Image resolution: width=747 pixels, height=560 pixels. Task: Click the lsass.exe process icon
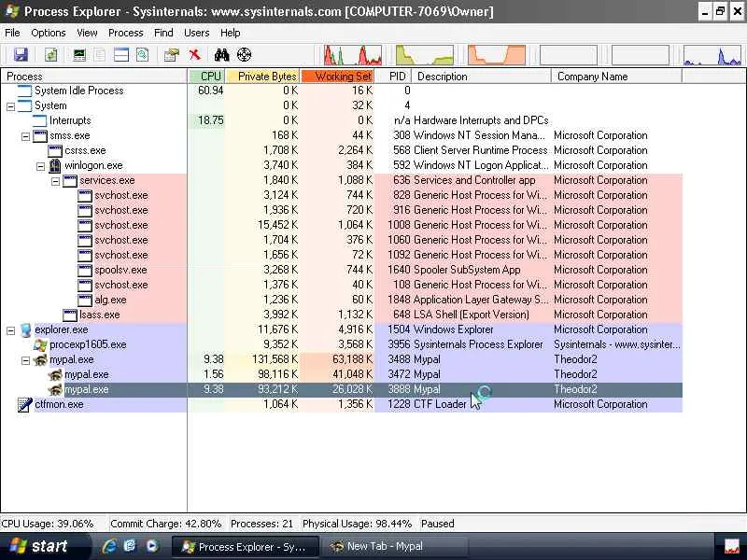pyautogui.click(x=70, y=315)
